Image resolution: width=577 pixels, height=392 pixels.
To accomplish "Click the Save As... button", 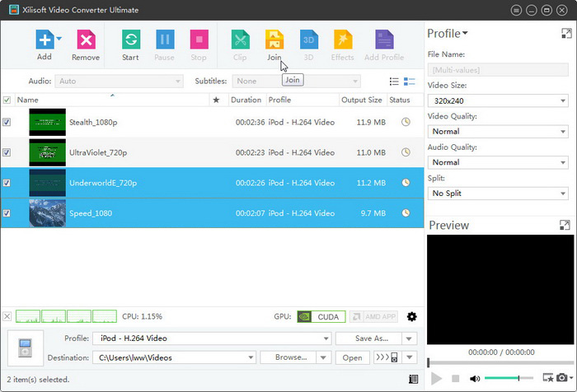I will point(368,338).
